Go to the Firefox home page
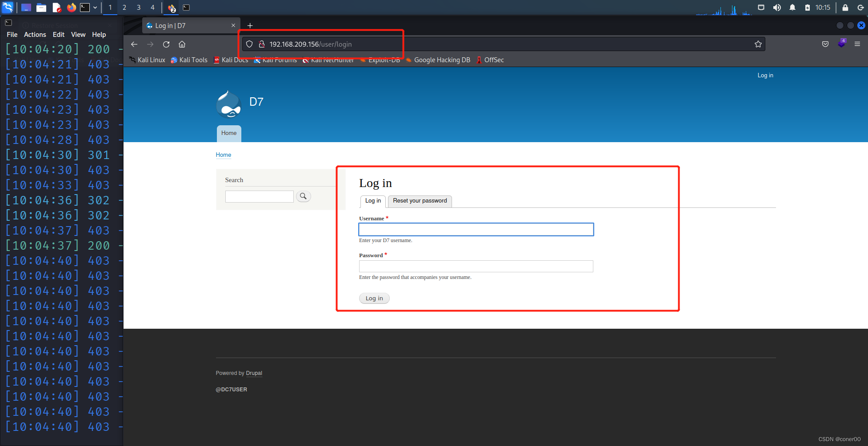Viewport: 868px width, 446px height. point(182,44)
